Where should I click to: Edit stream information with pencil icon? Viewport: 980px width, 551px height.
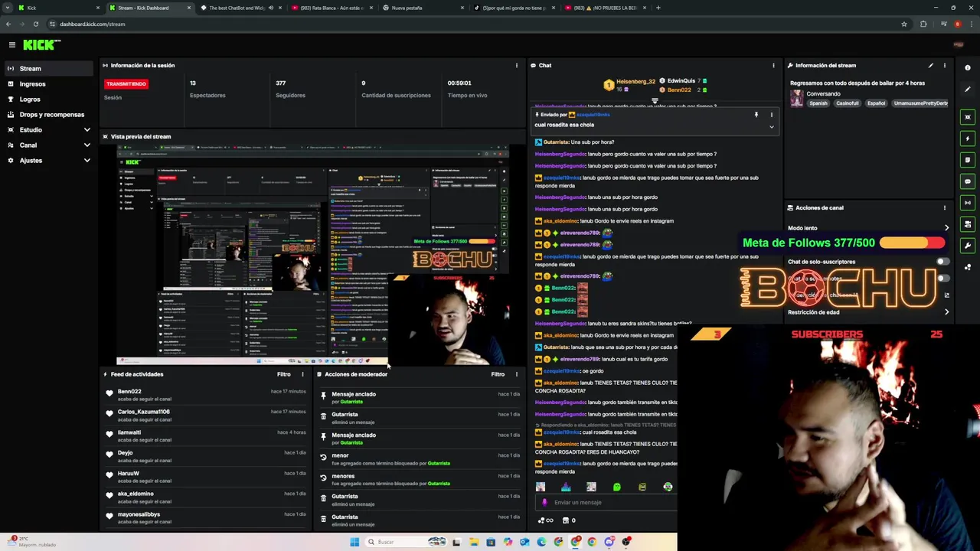click(930, 65)
